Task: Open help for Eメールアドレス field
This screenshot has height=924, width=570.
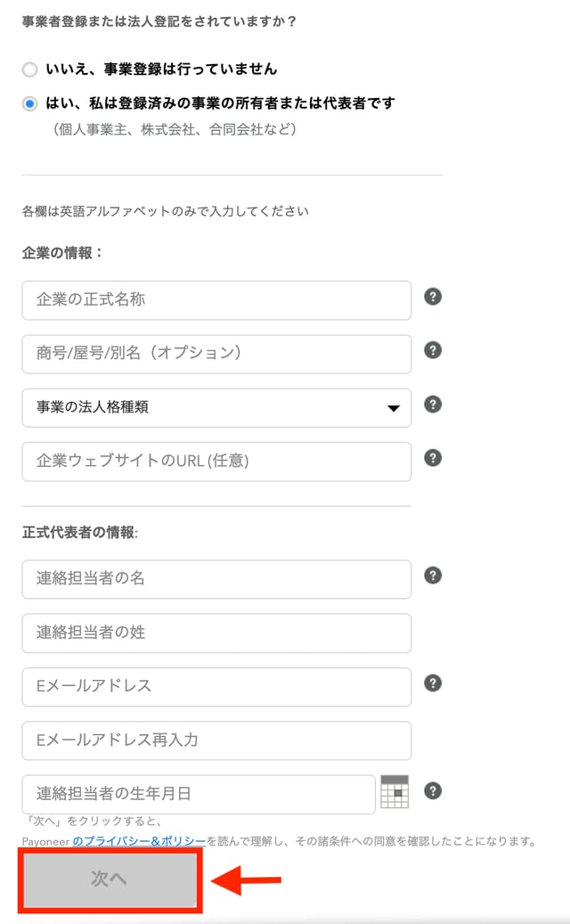Action: point(432,683)
